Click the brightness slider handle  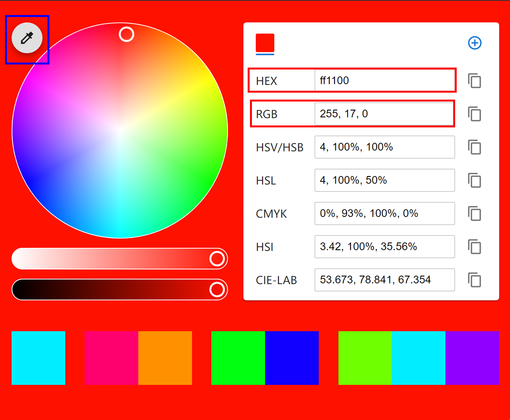[217, 290]
